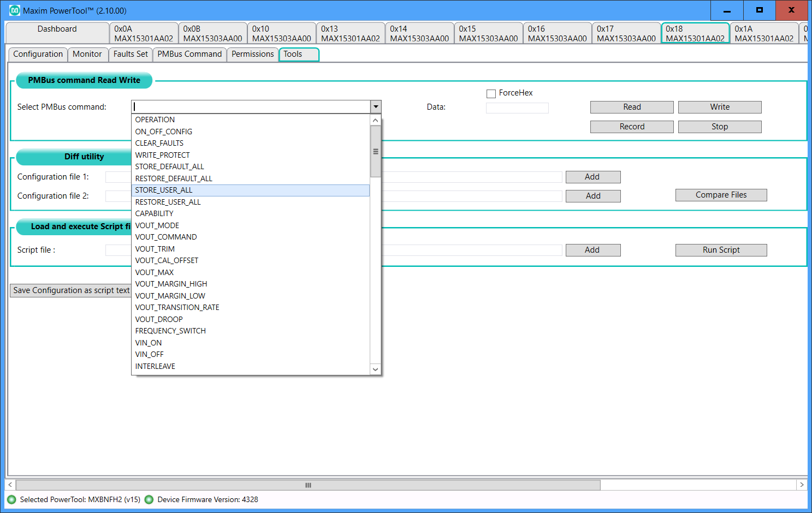
Task: Choose RESTORE_USER_ALL from the command list
Action: [251, 202]
